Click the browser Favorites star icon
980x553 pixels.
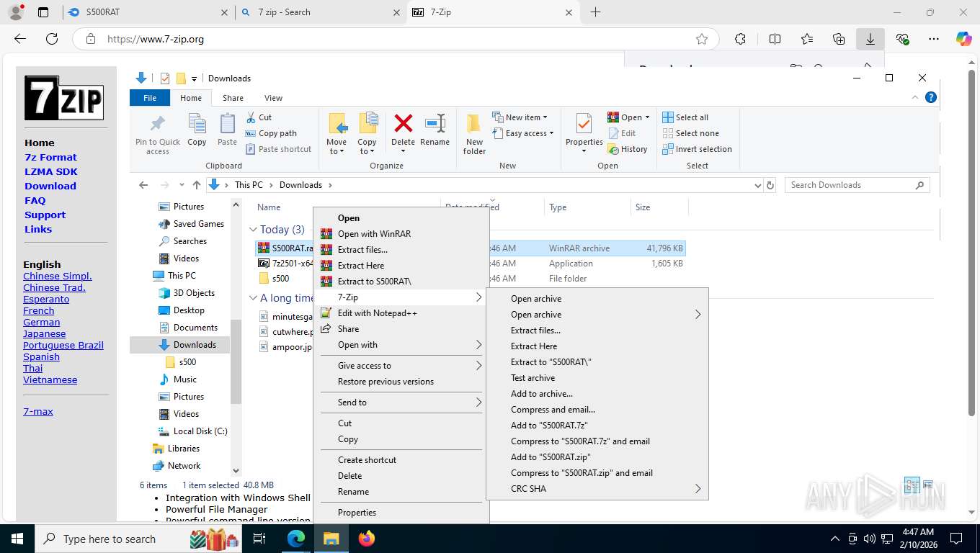[x=701, y=39]
